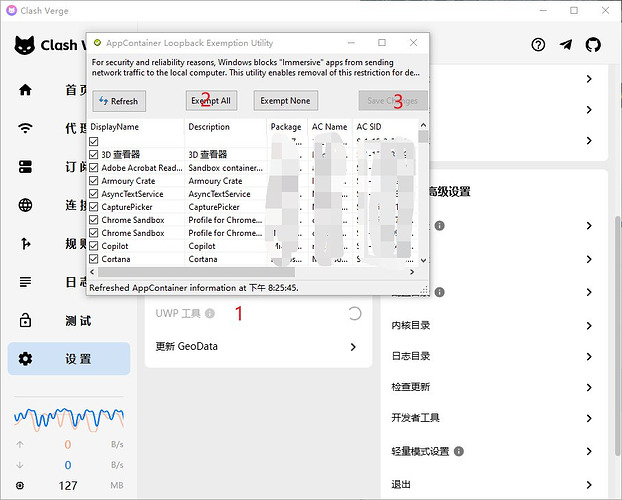Click the Exempt None button

pyautogui.click(x=285, y=101)
